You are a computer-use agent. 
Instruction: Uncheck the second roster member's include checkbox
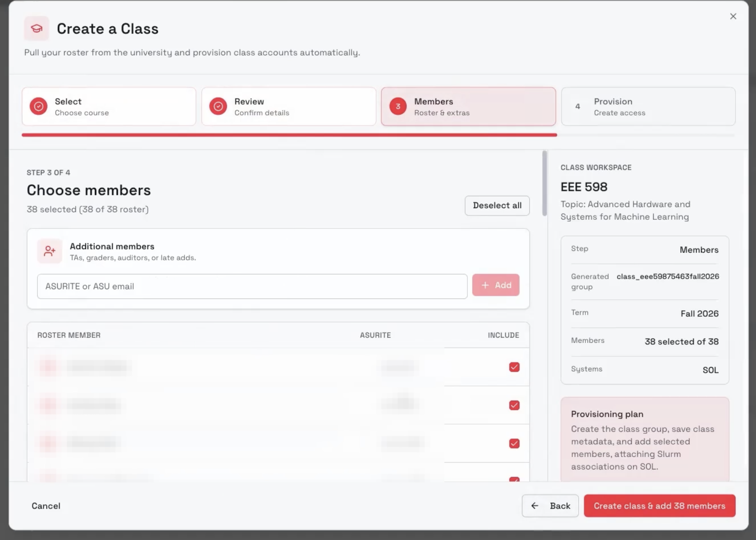514,405
